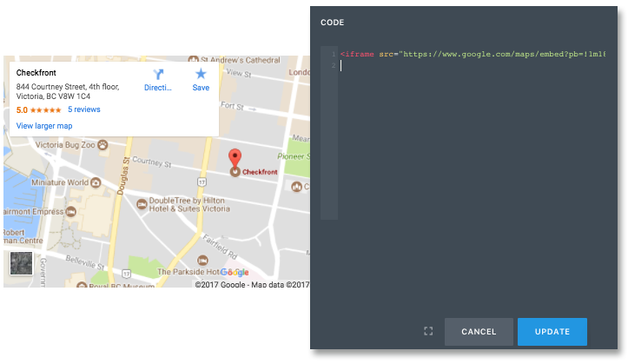
Task: Click the Fairmont Empress hotel marker
Action: [x=71, y=211]
